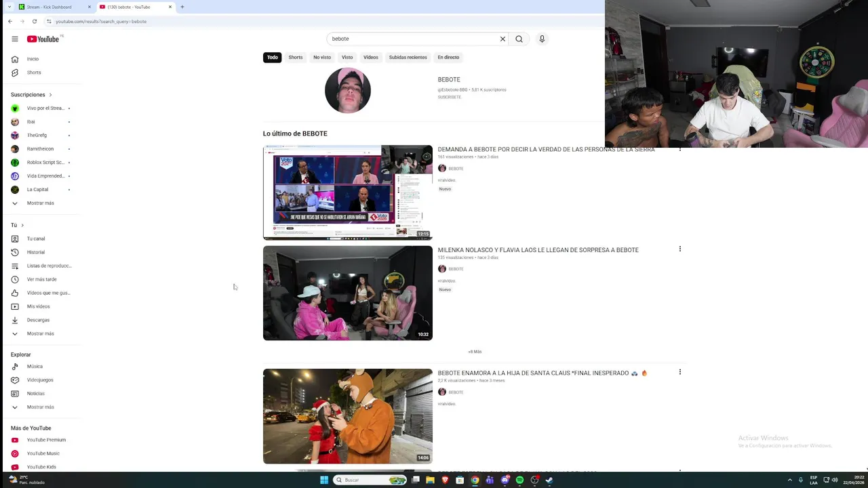This screenshot has height=488, width=868.
Task: Browse Videojuegos under Explorar
Action: coord(41,380)
